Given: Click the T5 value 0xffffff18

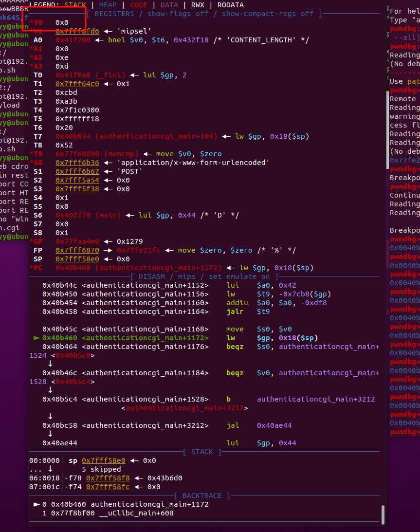Looking at the screenshot, I should (77, 119).
